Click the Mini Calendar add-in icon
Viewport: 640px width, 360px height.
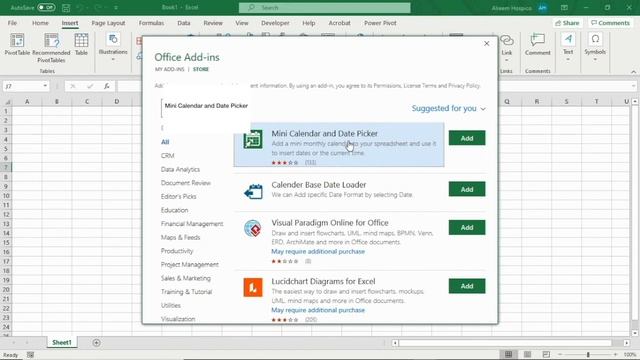pos(253,139)
